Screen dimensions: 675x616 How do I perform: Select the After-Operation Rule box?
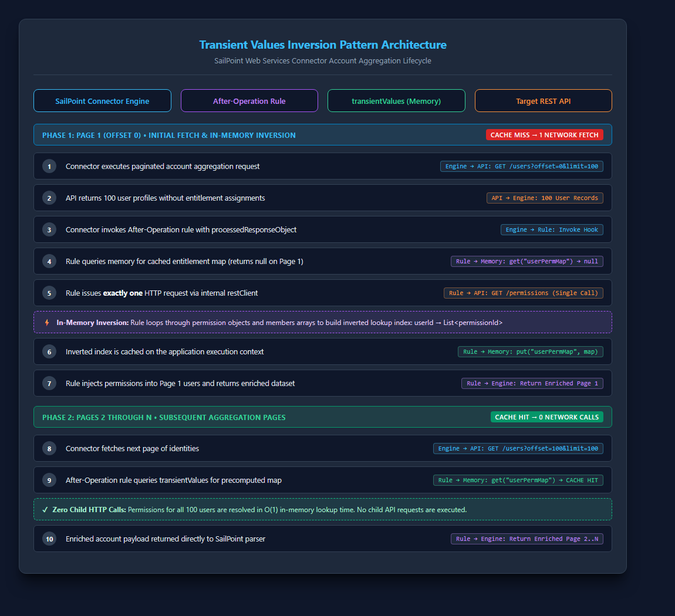[249, 101]
